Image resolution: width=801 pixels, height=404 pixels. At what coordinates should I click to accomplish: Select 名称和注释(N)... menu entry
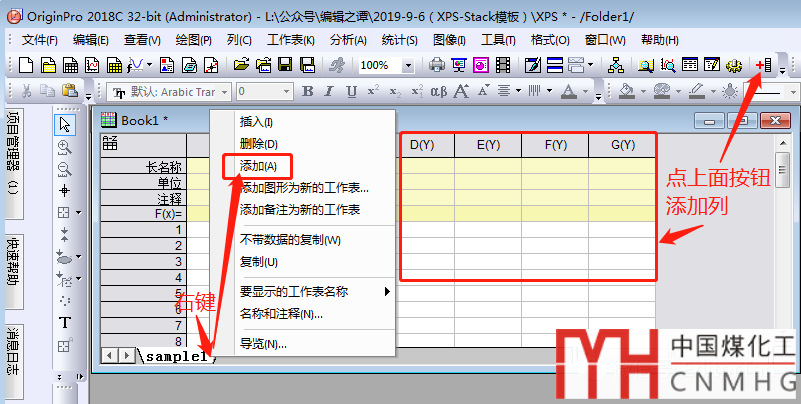(281, 314)
